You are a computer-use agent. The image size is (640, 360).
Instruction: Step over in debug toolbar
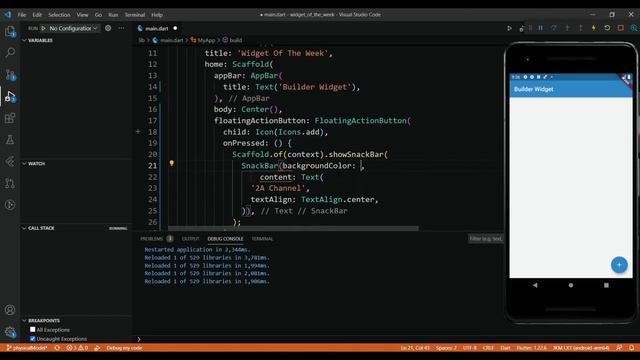[x=554, y=28]
